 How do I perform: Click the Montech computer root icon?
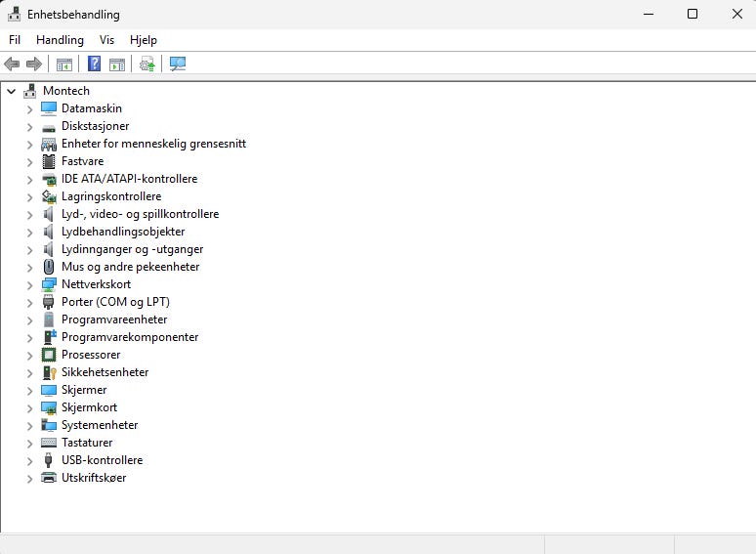click(x=30, y=91)
